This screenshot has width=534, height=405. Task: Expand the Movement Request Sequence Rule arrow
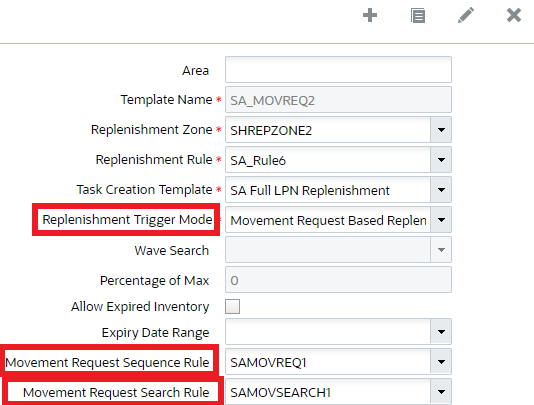441,361
